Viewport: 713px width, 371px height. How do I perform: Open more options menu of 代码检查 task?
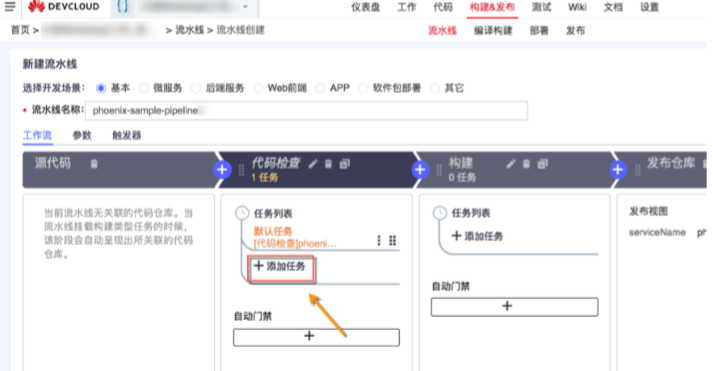(x=379, y=241)
